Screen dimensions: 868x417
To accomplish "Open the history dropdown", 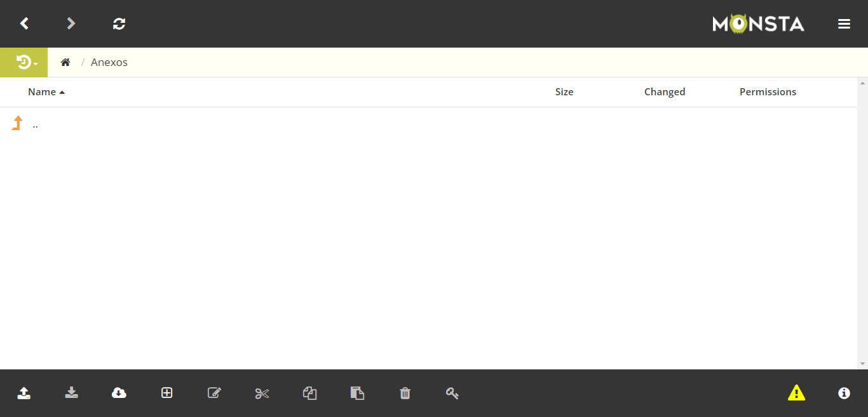I will coord(24,62).
